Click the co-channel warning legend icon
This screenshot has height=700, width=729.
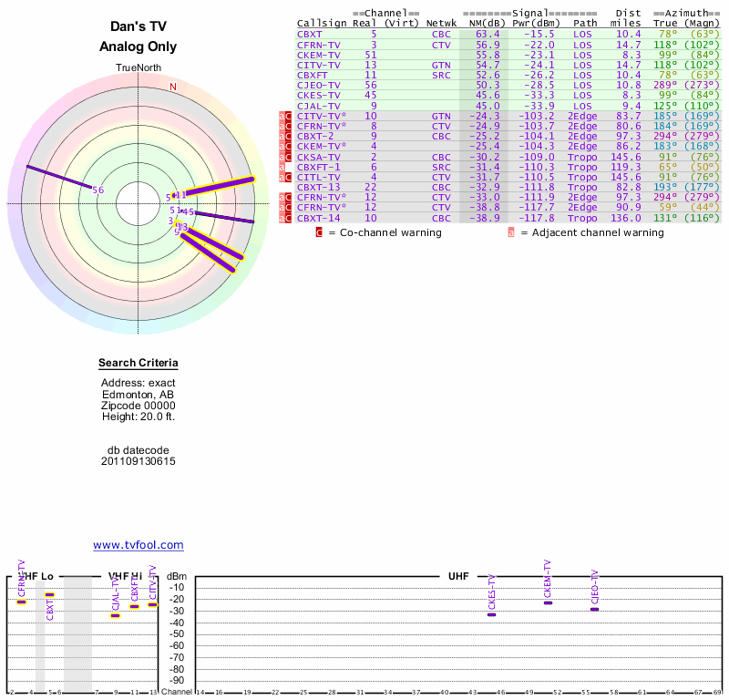(x=319, y=232)
